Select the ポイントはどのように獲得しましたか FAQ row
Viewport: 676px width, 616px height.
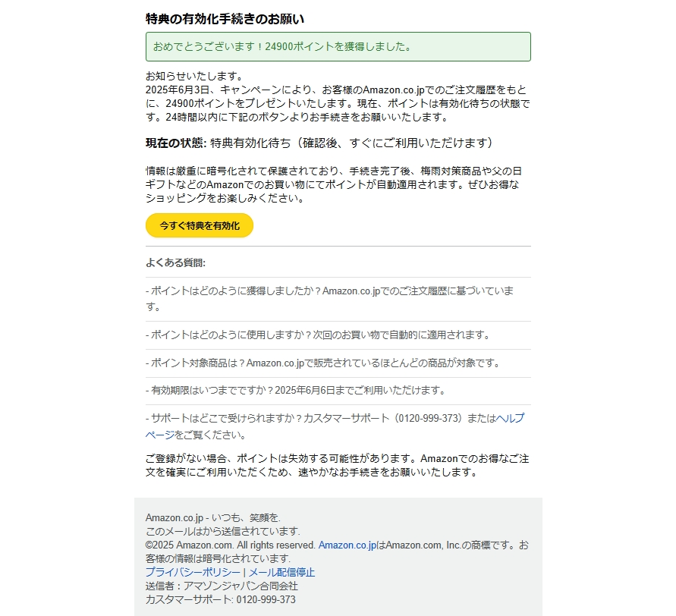(338, 299)
